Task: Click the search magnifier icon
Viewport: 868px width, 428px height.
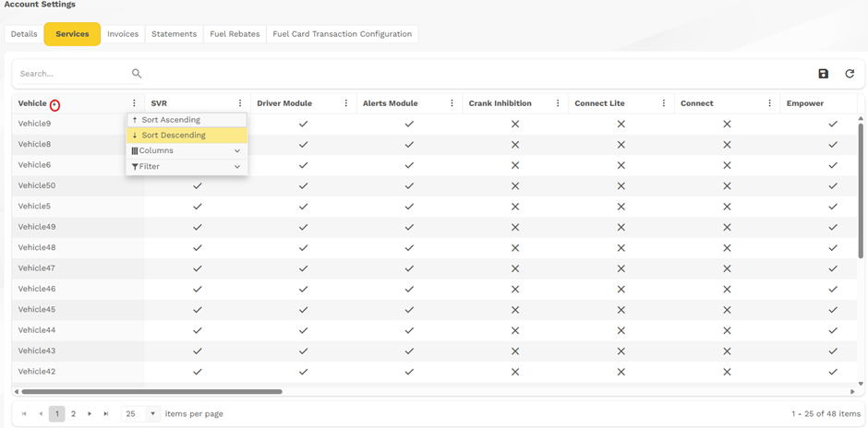Action: pos(137,74)
